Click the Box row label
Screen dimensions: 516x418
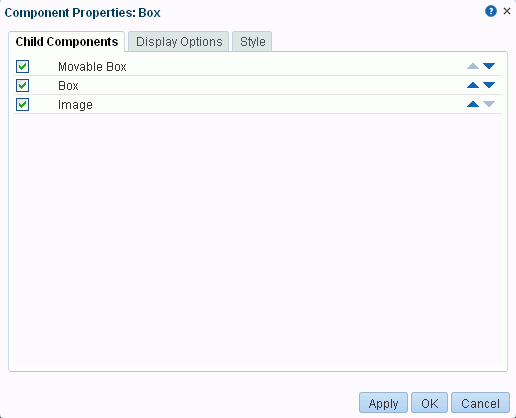pyautogui.click(x=68, y=86)
